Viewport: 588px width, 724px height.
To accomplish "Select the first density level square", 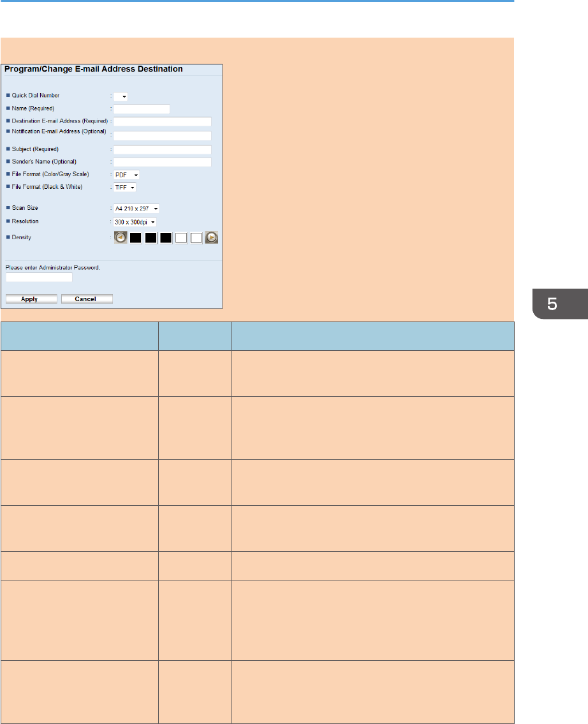I will pos(136,238).
